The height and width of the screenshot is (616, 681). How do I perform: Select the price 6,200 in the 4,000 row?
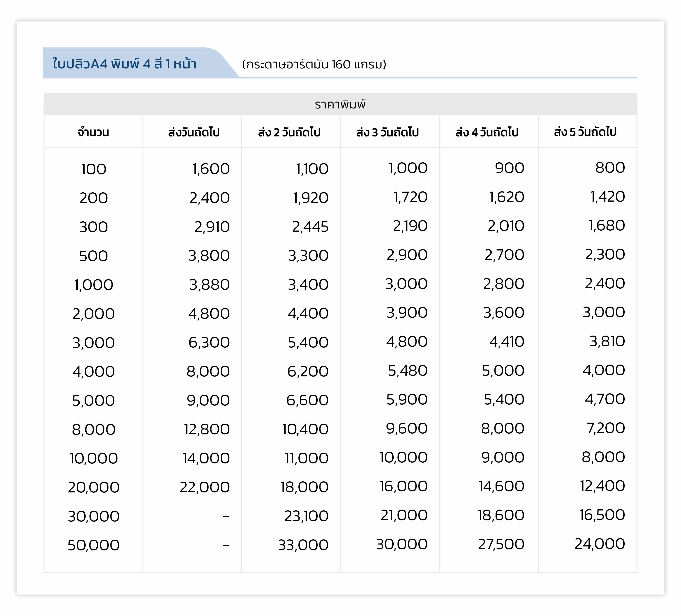308,372
